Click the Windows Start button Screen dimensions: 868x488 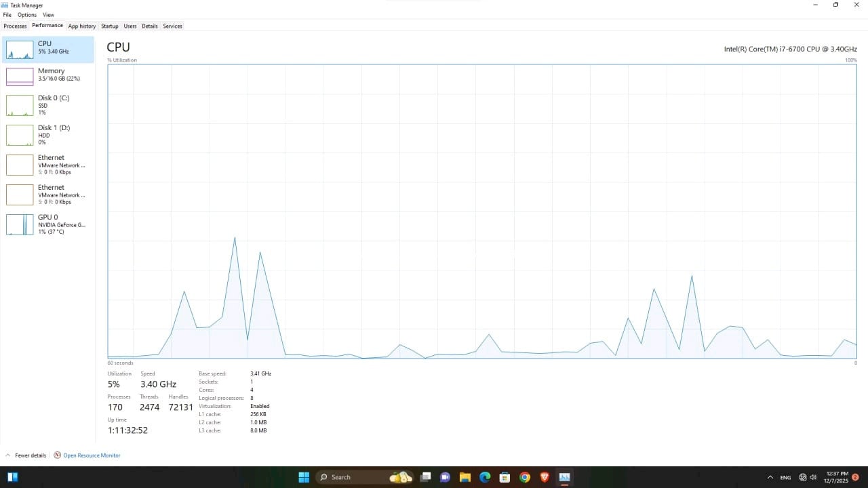click(x=304, y=477)
